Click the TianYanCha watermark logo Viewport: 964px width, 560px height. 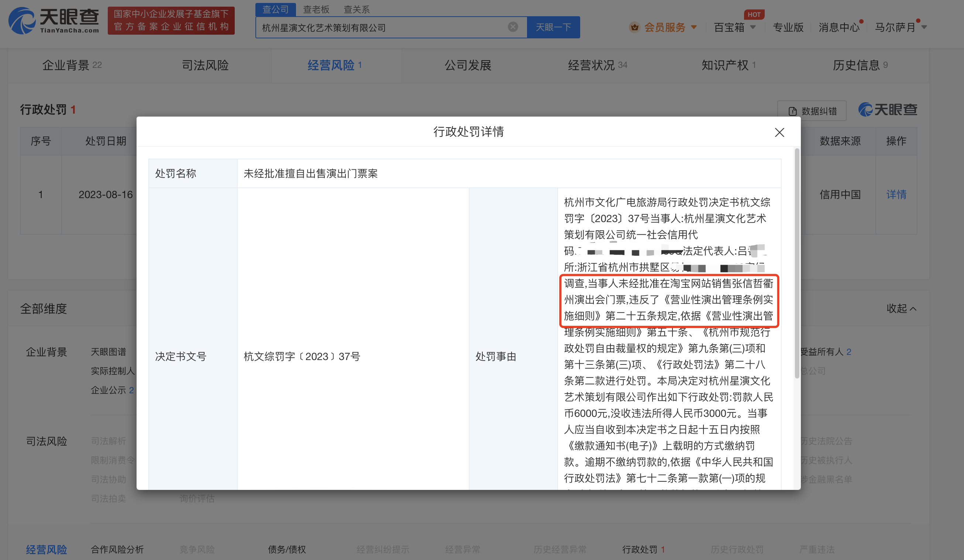(888, 110)
